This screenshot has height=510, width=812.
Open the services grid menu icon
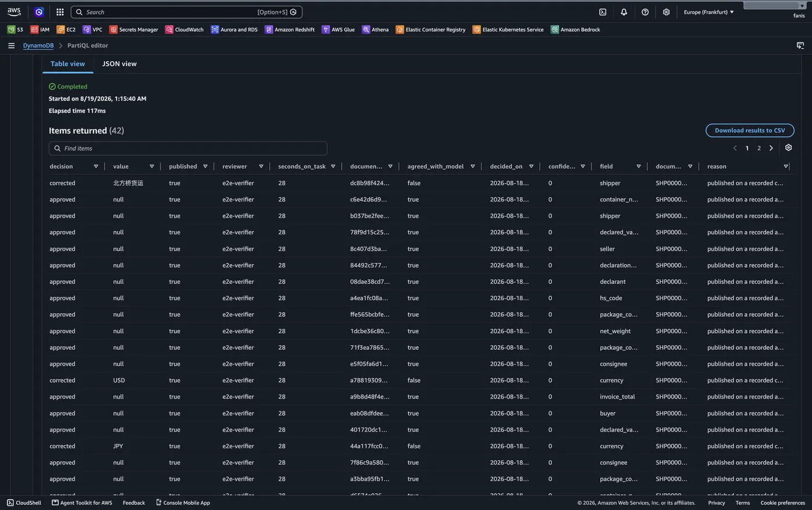[x=60, y=12]
